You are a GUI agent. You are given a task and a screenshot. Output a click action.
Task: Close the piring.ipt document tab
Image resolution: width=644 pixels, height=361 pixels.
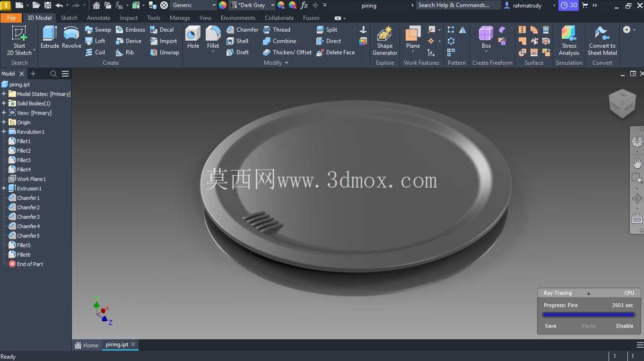pos(133,344)
